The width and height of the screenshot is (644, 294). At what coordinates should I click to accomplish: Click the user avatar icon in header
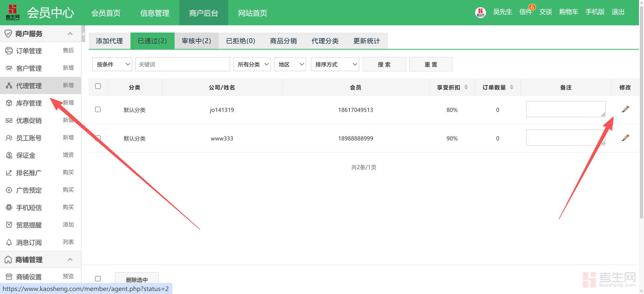tap(480, 12)
